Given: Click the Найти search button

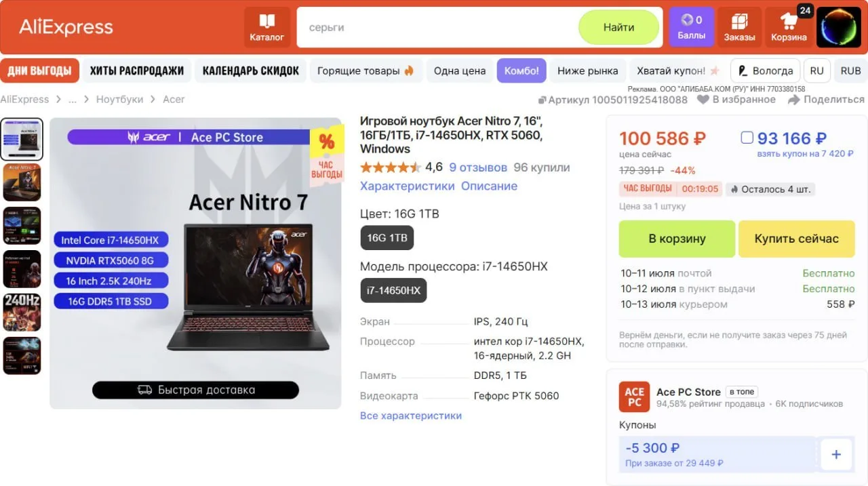Looking at the screenshot, I should click(x=618, y=27).
